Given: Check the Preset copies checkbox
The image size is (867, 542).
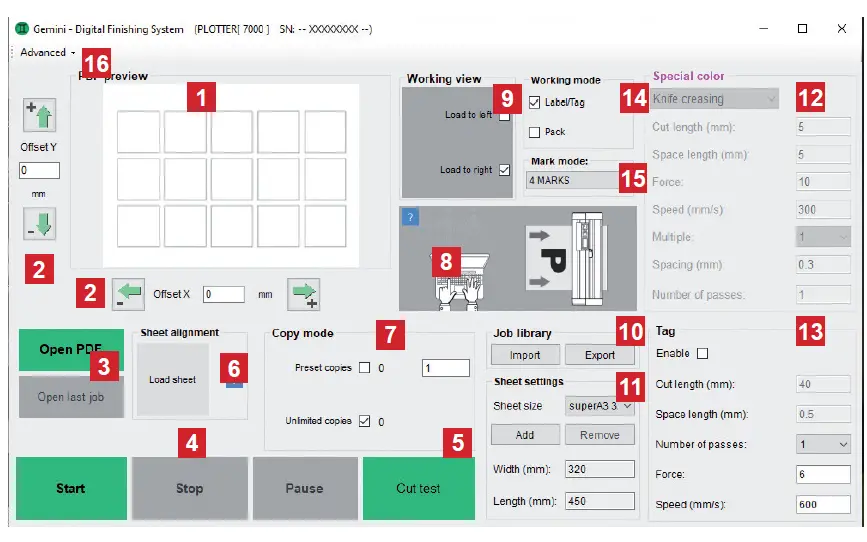Looking at the screenshot, I should [x=364, y=368].
